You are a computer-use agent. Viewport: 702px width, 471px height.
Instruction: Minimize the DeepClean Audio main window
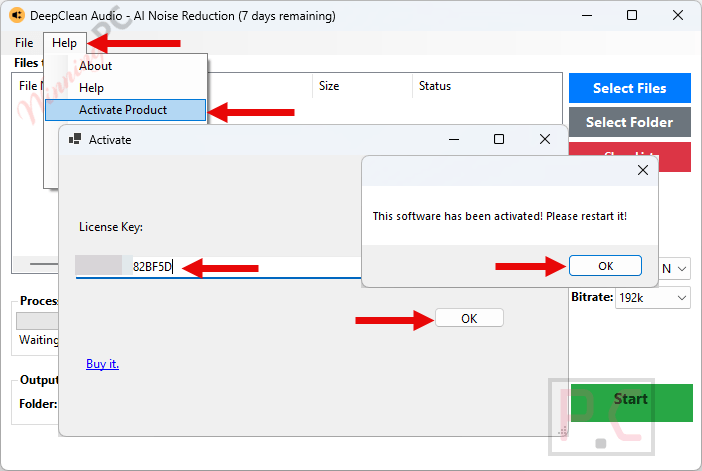[x=587, y=15]
